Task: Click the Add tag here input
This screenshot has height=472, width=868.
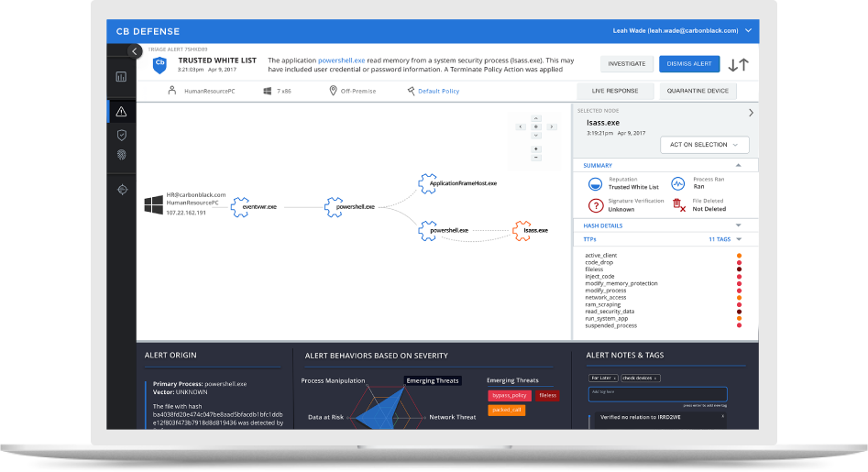Action: point(657,394)
